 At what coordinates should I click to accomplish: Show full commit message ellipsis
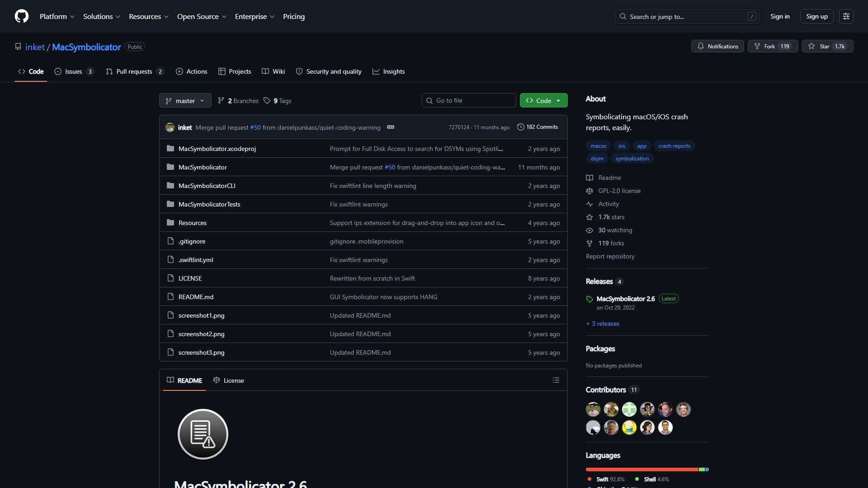click(391, 127)
